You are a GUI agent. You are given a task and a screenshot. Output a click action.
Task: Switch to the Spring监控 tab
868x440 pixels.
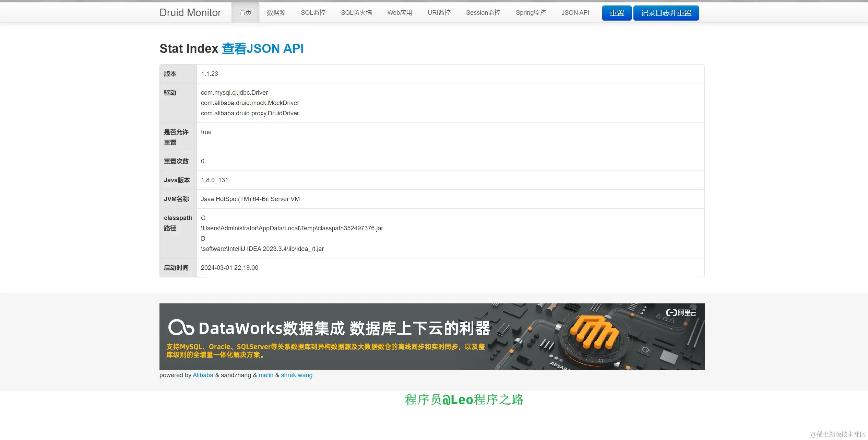(x=531, y=13)
